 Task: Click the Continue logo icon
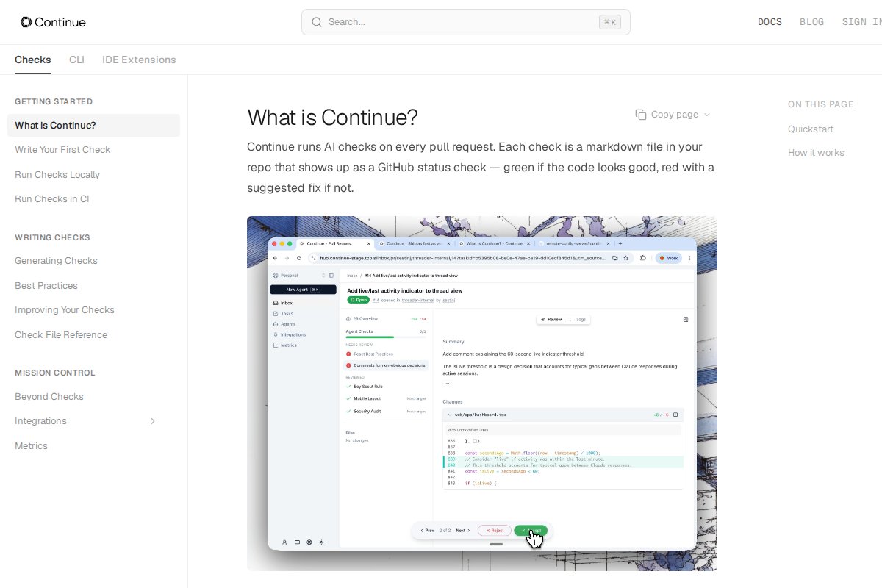(x=26, y=22)
